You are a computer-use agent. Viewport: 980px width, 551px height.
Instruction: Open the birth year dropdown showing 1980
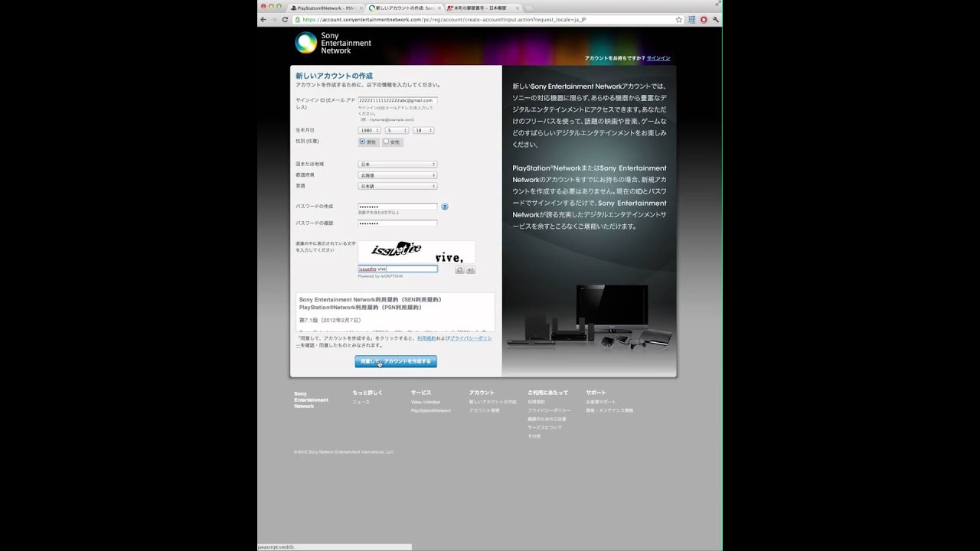pyautogui.click(x=369, y=130)
